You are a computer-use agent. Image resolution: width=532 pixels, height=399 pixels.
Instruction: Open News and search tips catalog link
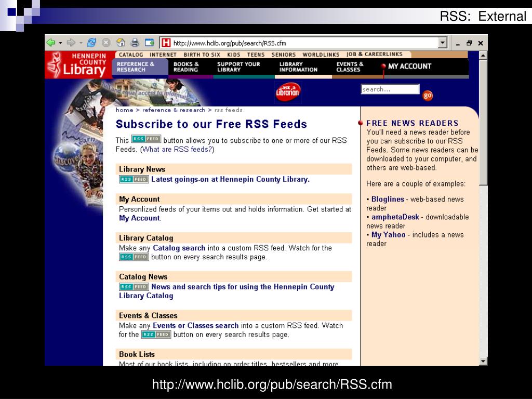[x=227, y=291]
